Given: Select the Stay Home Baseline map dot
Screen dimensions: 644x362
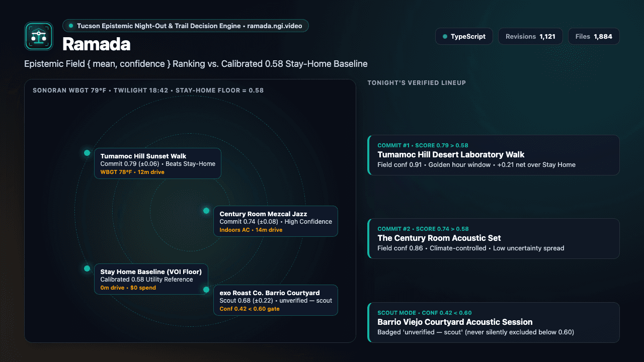Looking at the screenshot, I should coord(87,268).
